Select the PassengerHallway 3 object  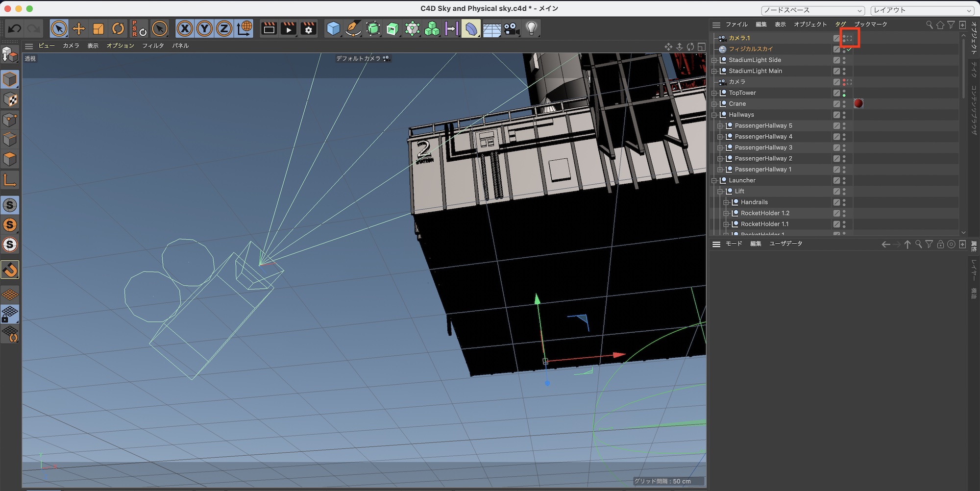763,147
